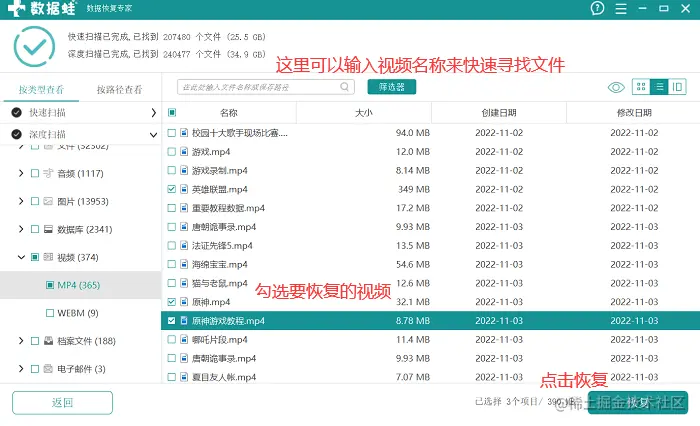Expand the 快速扫描 section arrow
700x426 pixels.
click(153, 113)
